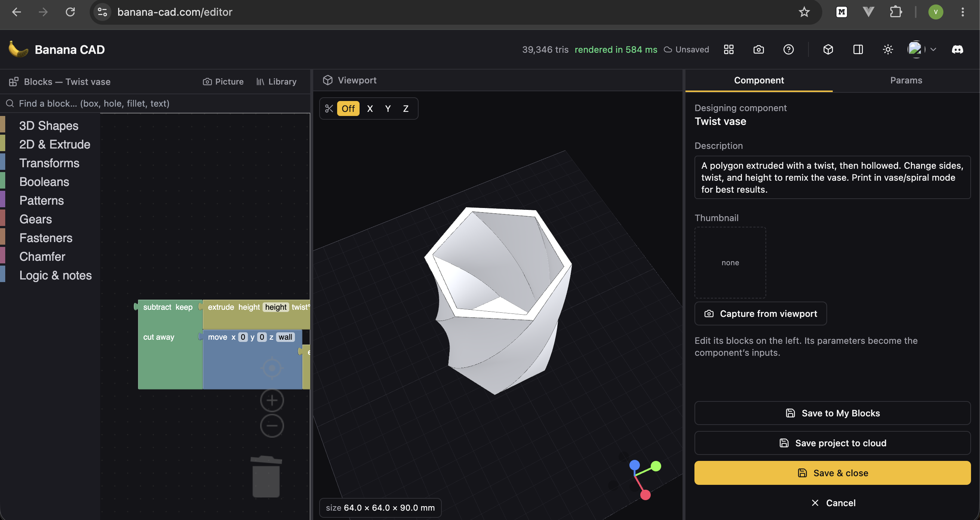The height and width of the screenshot is (520, 980).
Task: Open the help question mark icon
Action: click(788, 49)
